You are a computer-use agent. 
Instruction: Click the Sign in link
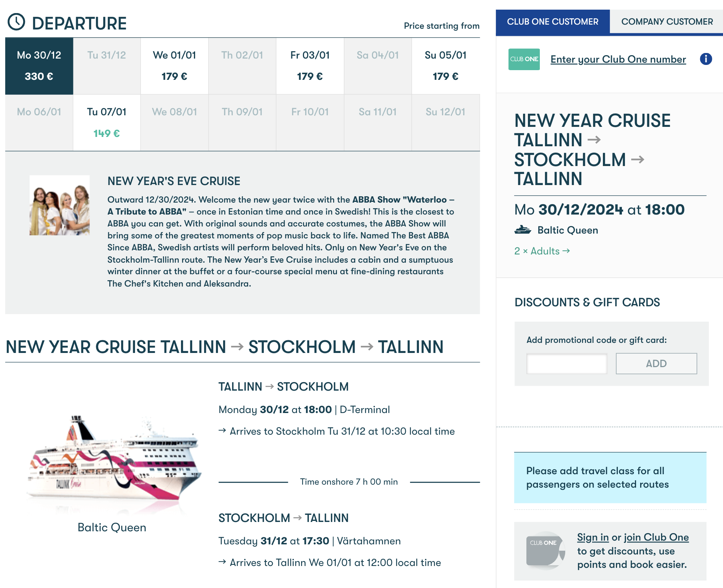(x=592, y=537)
